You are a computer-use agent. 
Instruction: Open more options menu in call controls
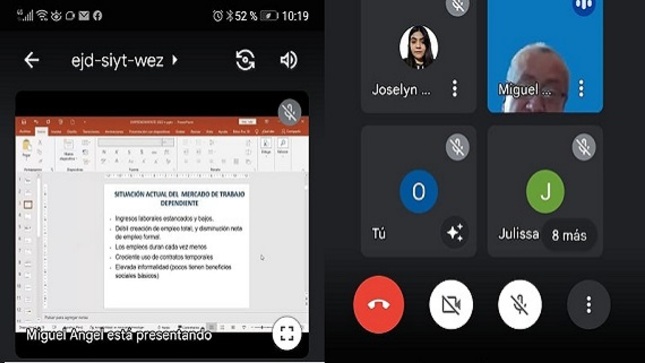point(589,305)
